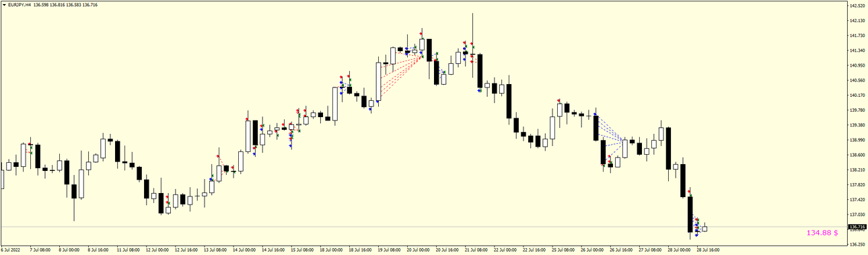Click the 138.600 price axis label
Screen dimensions: 868x255
click(857, 155)
